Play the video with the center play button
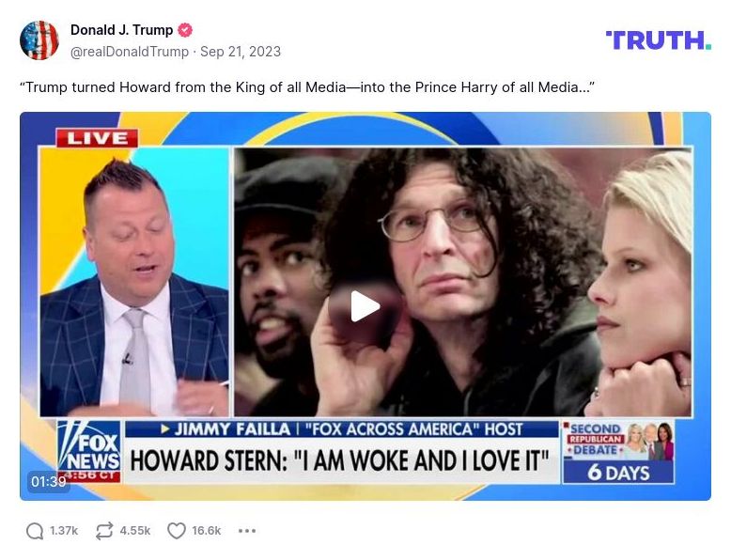 [x=365, y=306]
